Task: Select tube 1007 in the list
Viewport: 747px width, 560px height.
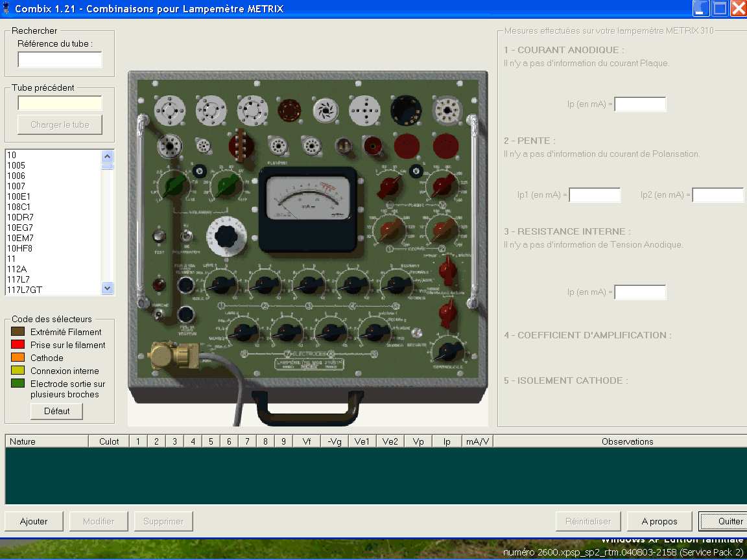Action: [x=53, y=186]
